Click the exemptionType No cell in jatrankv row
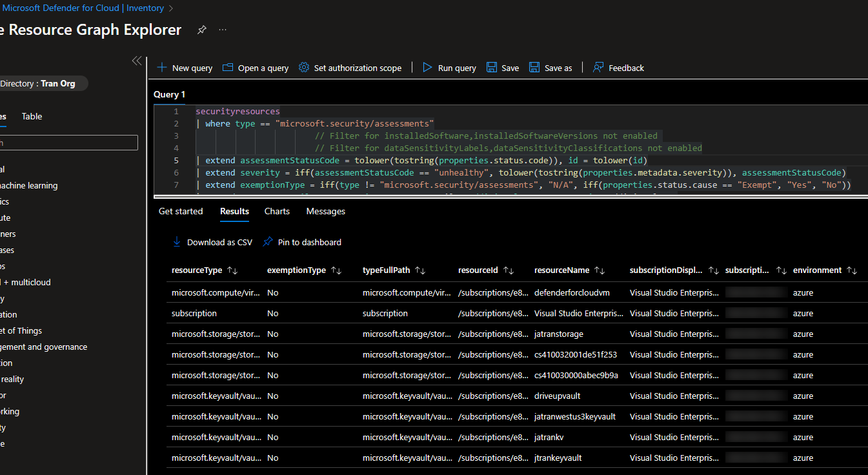This screenshot has width=868, height=475. [273, 437]
